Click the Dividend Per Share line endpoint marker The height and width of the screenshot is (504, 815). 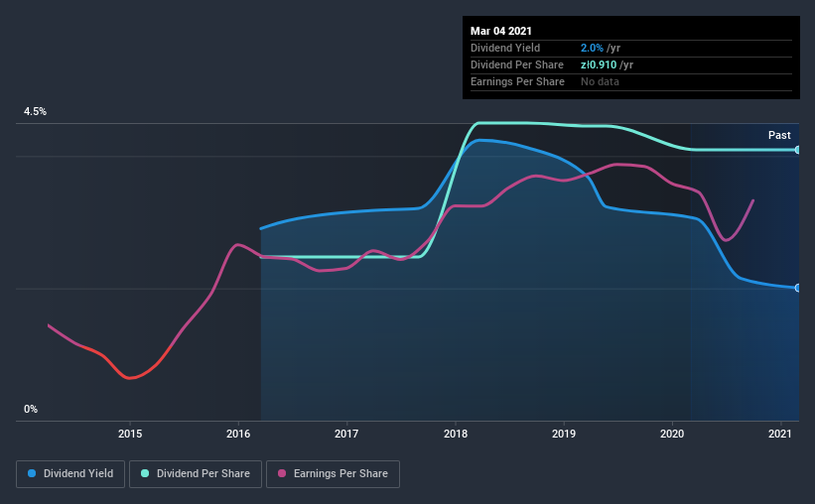[797, 150]
